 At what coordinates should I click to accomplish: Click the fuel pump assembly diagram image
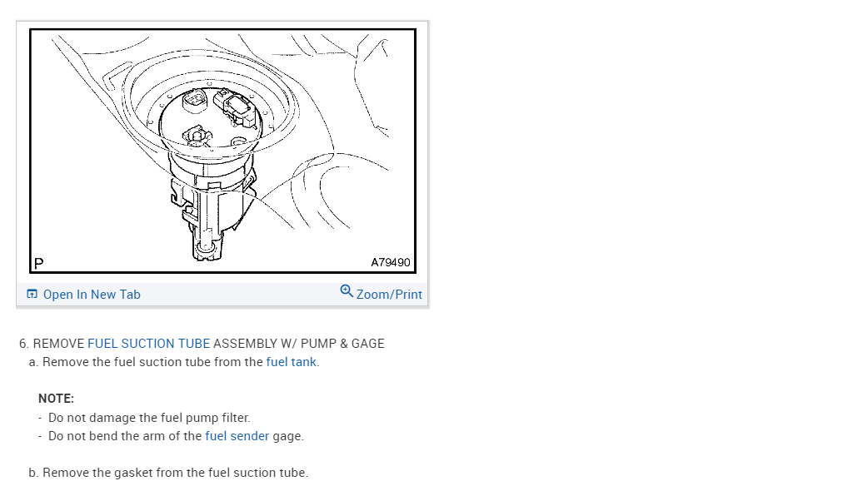coord(222,151)
